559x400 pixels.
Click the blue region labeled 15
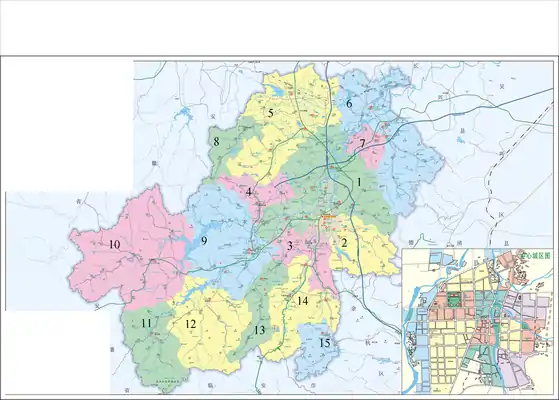click(324, 343)
